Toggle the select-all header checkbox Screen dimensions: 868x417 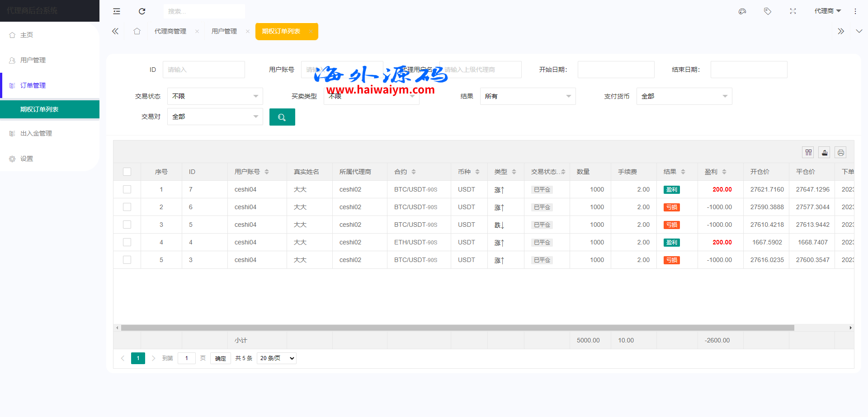(x=127, y=172)
